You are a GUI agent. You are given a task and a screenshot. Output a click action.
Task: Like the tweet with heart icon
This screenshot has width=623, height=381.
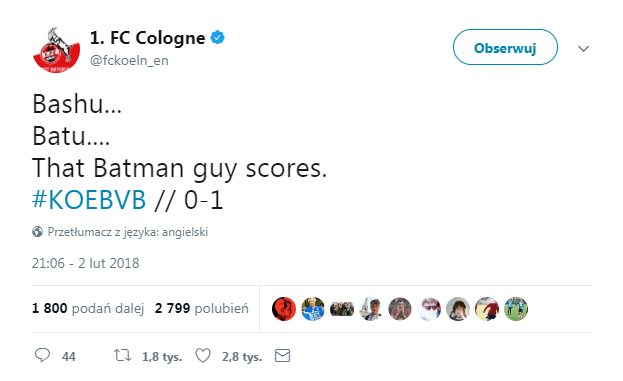point(203,356)
